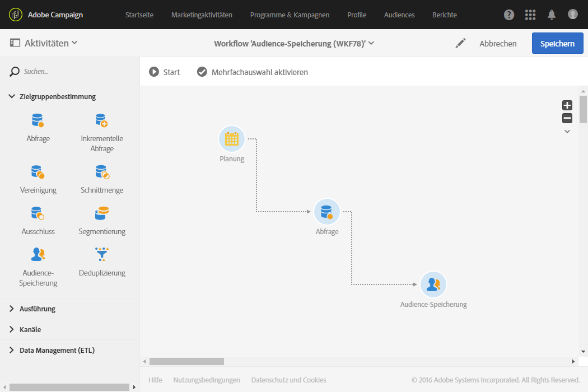The height and width of the screenshot is (392, 588).
Task: Click the Abbrechen button
Action: pos(498,43)
